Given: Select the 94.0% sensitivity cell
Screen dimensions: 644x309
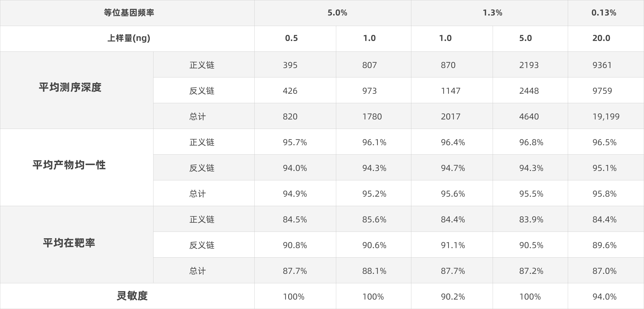Looking at the screenshot, I should 605,297.
